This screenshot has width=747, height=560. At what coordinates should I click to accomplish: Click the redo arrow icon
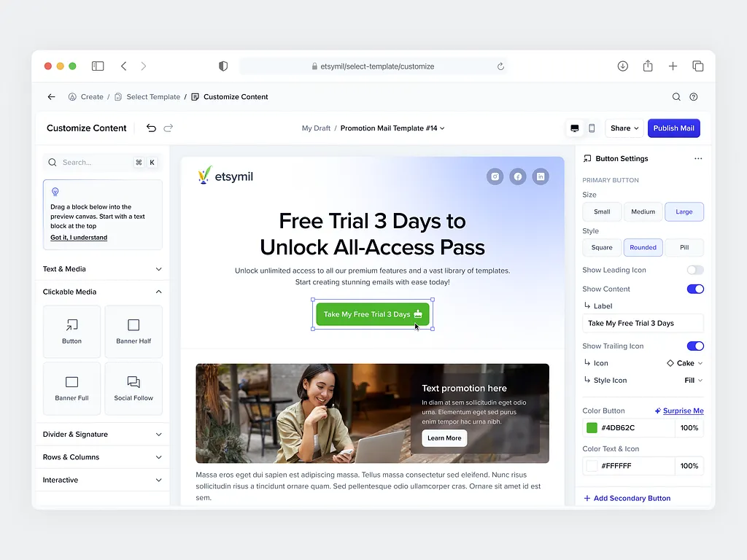point(169,128)
